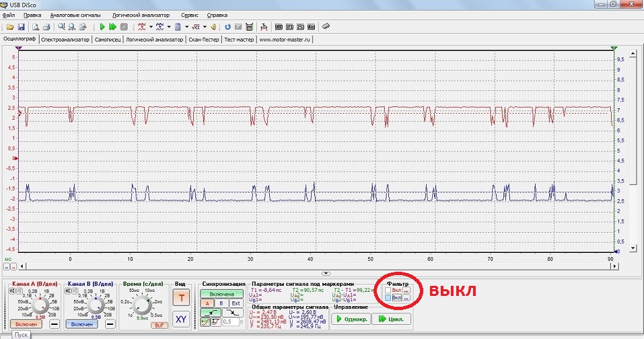Screen dimensions: 644x339
Task: Switch view to T time mode
Action: point(181,298)
